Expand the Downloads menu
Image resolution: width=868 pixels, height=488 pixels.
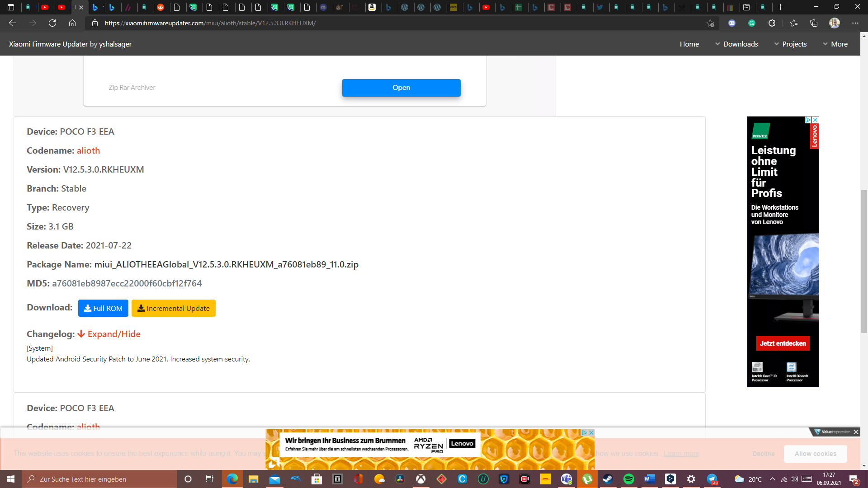736,44
